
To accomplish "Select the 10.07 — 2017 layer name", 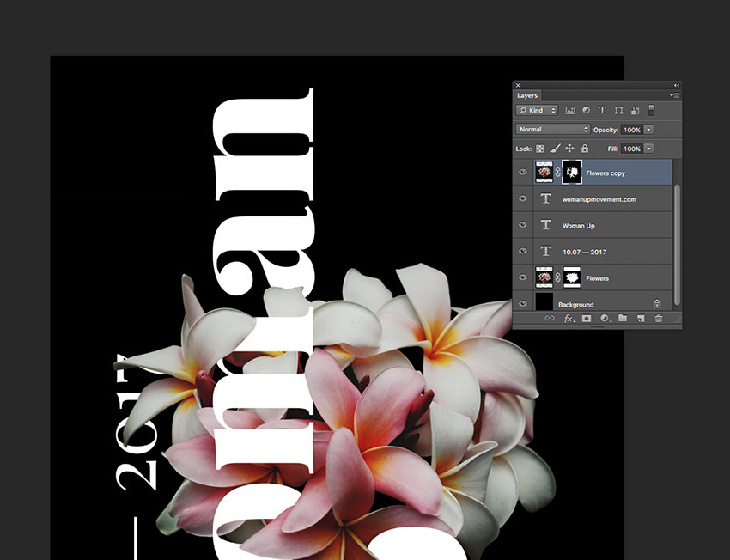I will click(x=585, y=252).
